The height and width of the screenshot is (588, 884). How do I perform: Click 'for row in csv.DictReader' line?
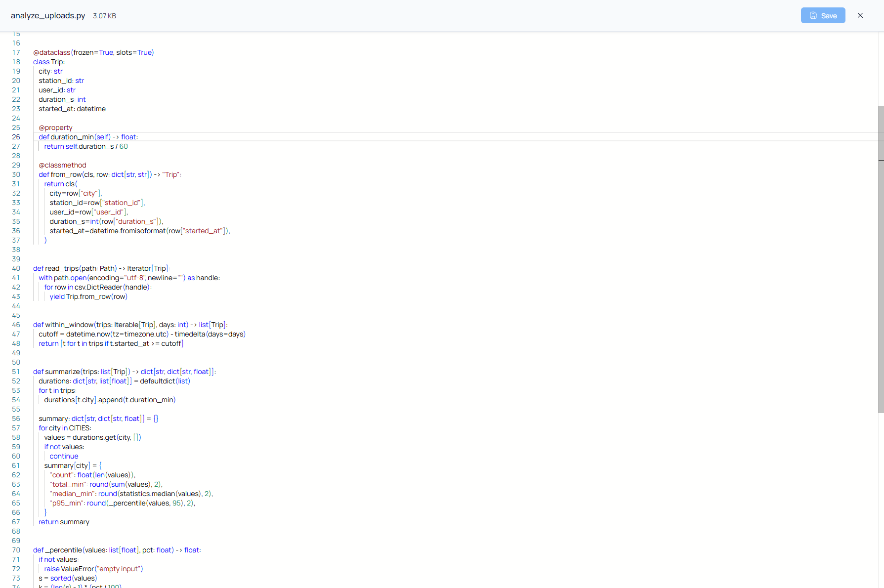point(98,287)
